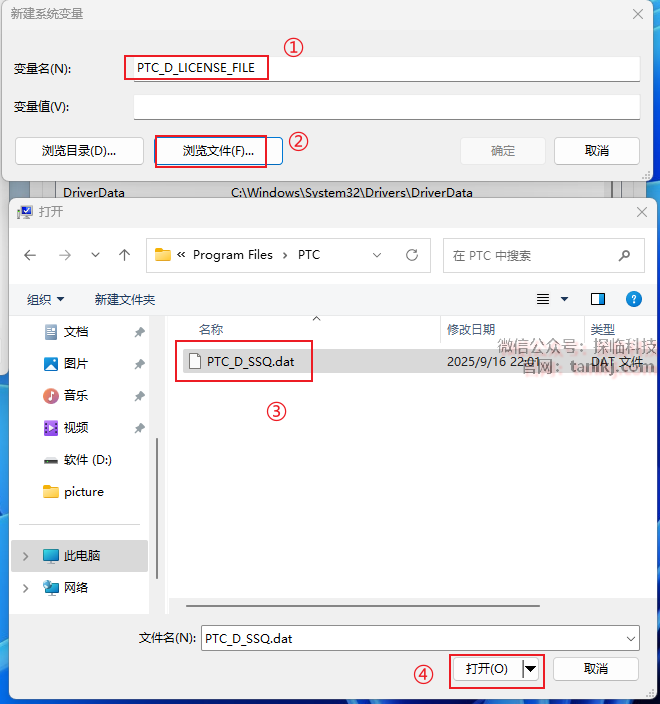This screenshot has height=704, width=660.
Task: Expand the 网络 tree node
Action: (26, 588)
